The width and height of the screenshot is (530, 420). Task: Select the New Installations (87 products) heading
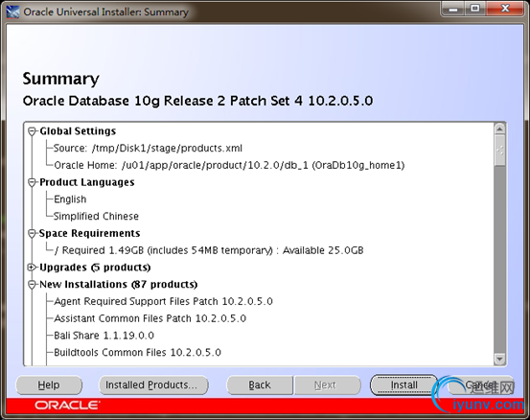coord(118,285)
